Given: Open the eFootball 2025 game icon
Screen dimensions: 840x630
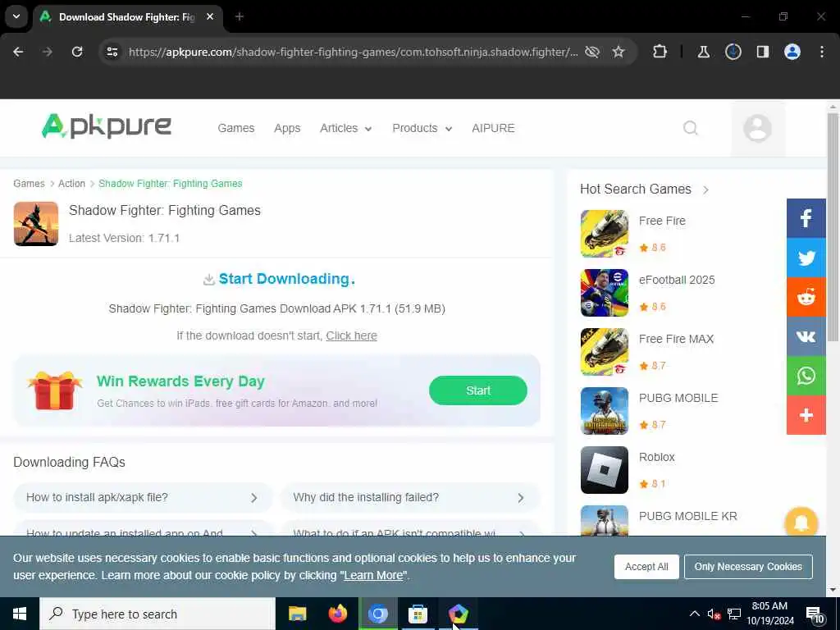Looking at the screenshot, I should (605, 293).
